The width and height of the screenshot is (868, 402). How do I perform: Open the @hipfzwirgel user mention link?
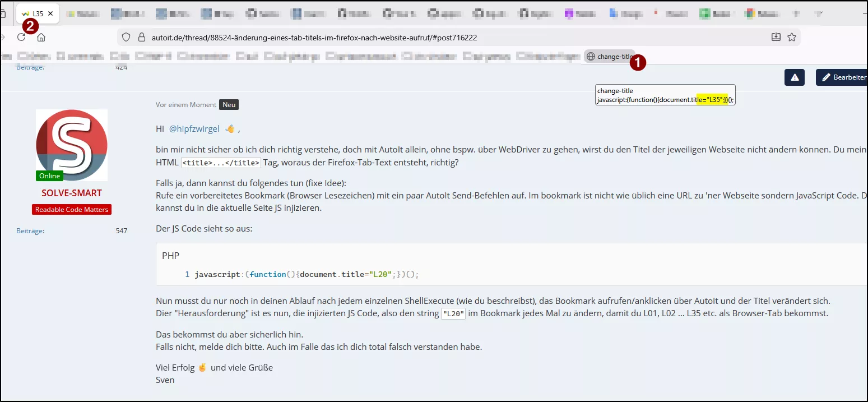[x=194, y=129]
